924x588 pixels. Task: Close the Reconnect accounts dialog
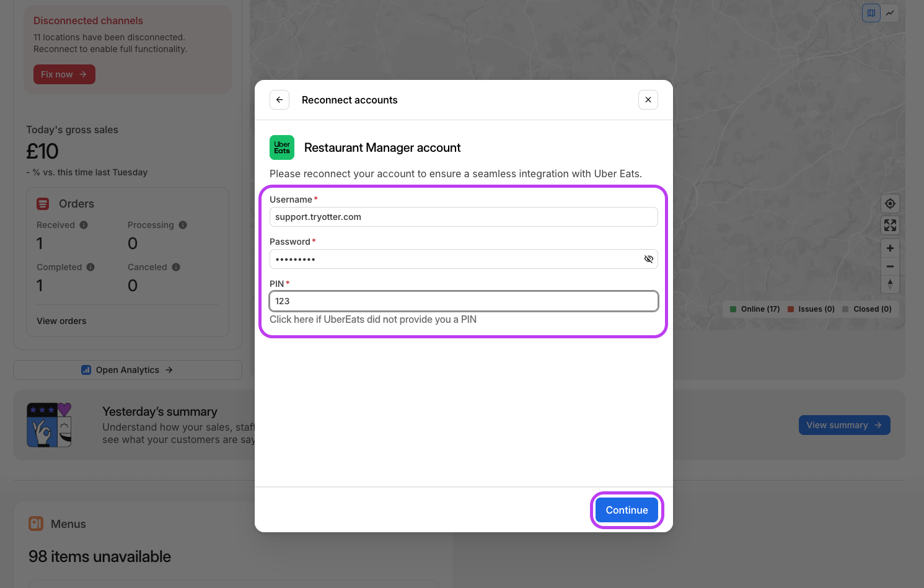click(x=648, y=100)
